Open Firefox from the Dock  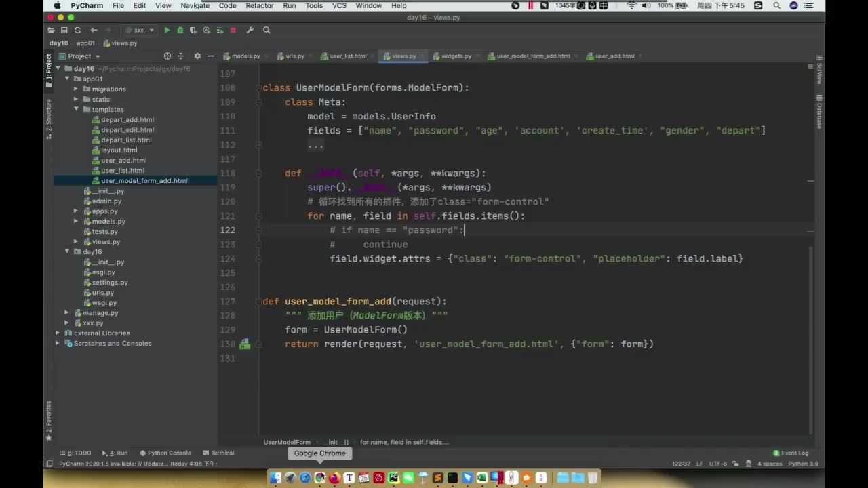(334, 478)
